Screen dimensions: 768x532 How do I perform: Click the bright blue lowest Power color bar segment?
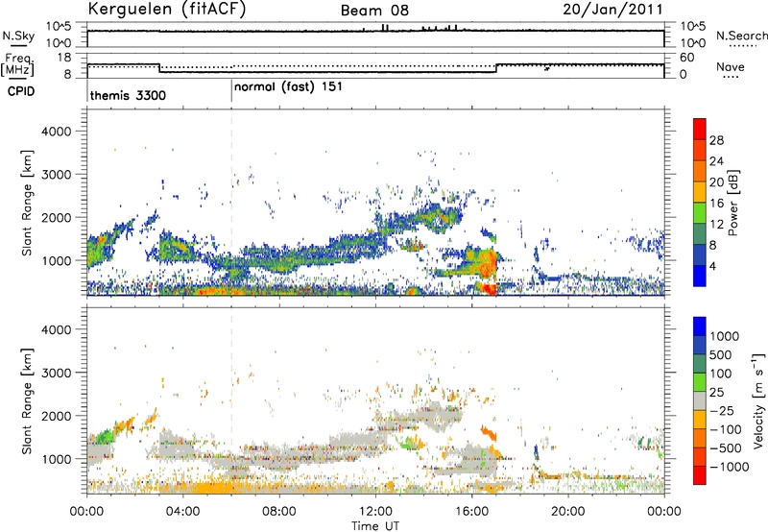[x=700, y=276]
